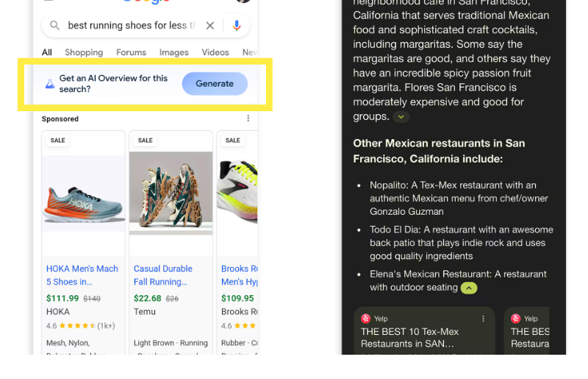
Task: Click the AI Overview flask icon
Action: [50, 84]
